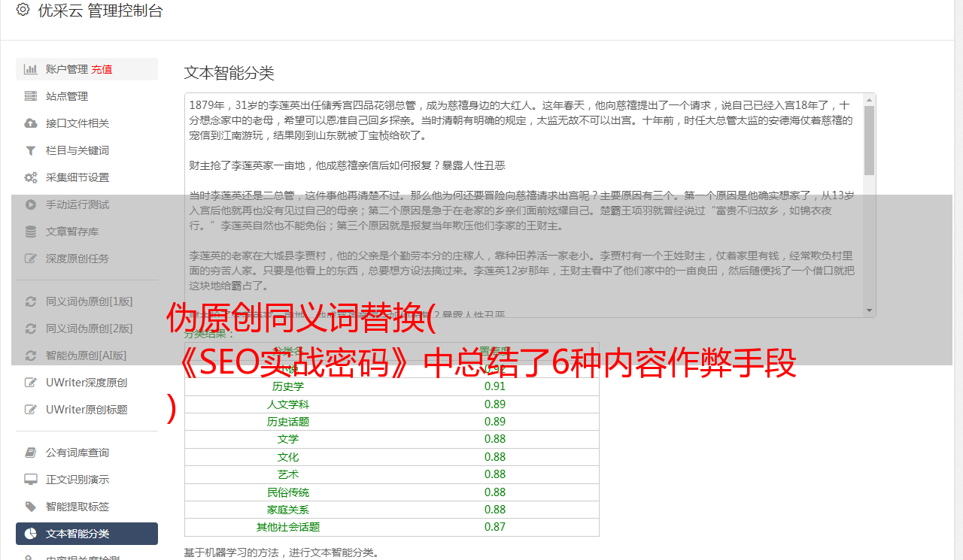The width and height of the screenshot is (963, 560).
Task: Click the 文化 category cell
Action: click(x=288, y=457)
